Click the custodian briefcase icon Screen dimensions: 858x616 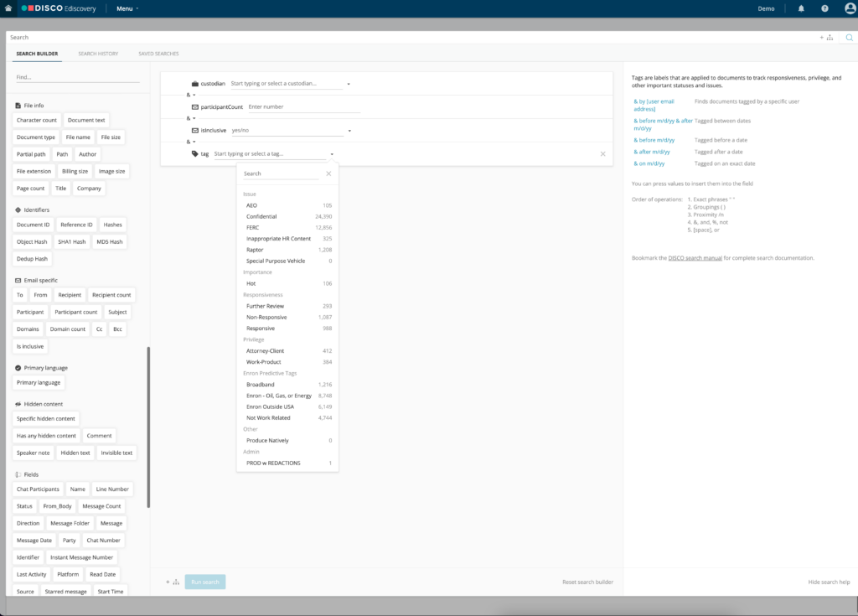click(x=194, y=84)
